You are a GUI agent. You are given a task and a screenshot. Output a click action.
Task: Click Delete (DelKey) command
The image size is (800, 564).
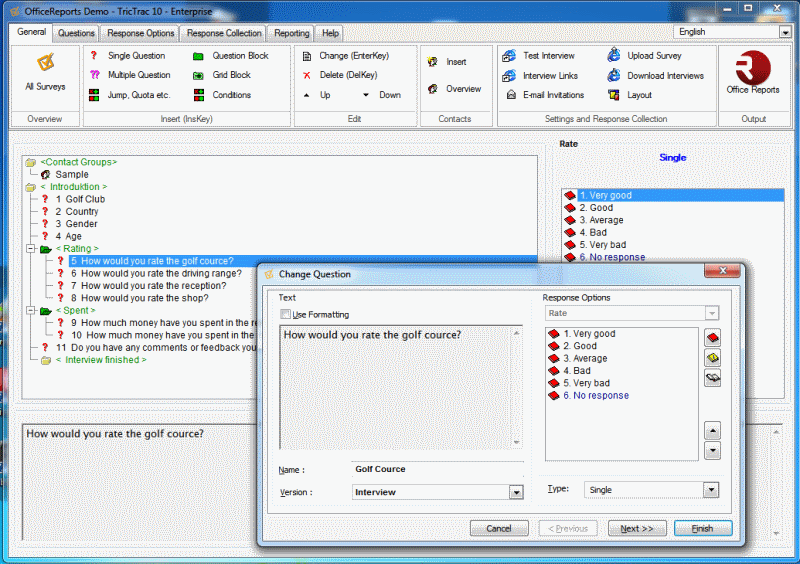[x=340, y=75]
